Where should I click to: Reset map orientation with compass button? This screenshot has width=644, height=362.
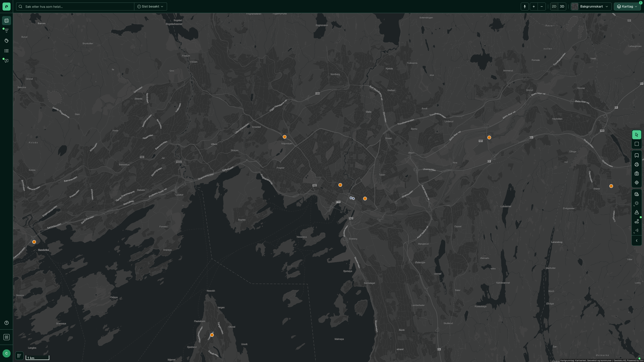(525, 7)
